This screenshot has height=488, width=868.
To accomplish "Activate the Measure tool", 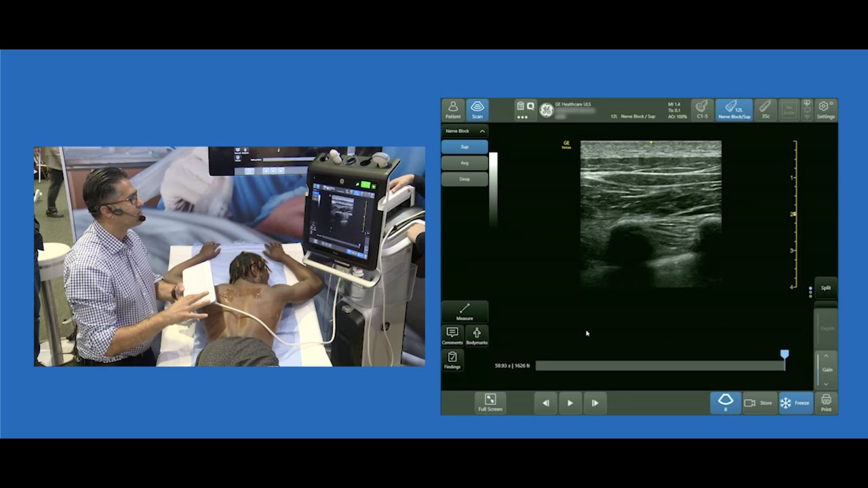I will [x=465, y=312].
